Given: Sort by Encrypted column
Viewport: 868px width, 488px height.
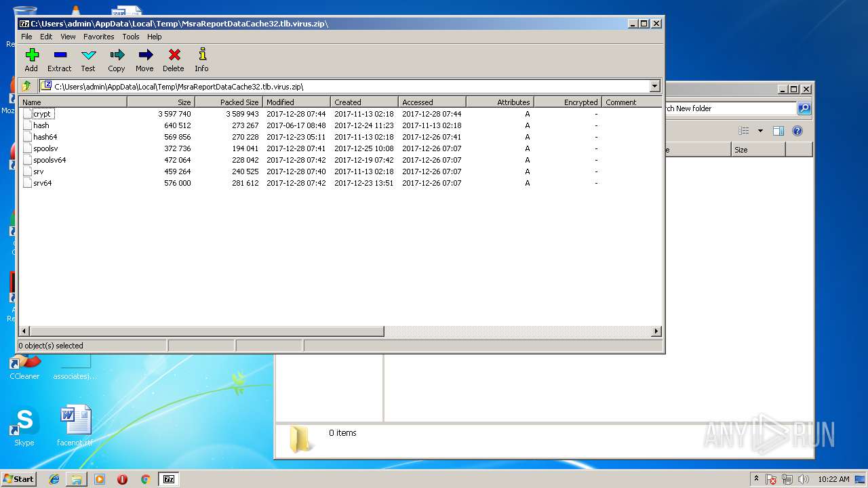Looking at the screenshot, I should [568, 102].
